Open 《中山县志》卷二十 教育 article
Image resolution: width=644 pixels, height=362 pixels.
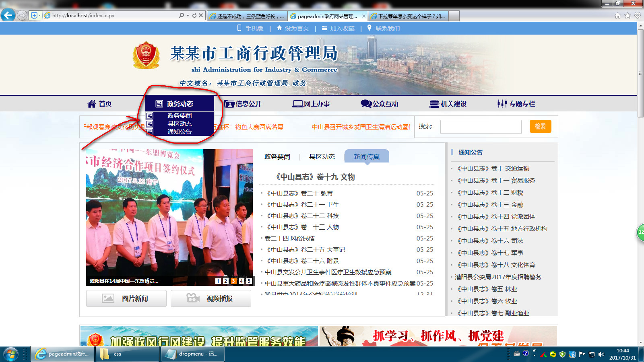[x=299, y=193]
